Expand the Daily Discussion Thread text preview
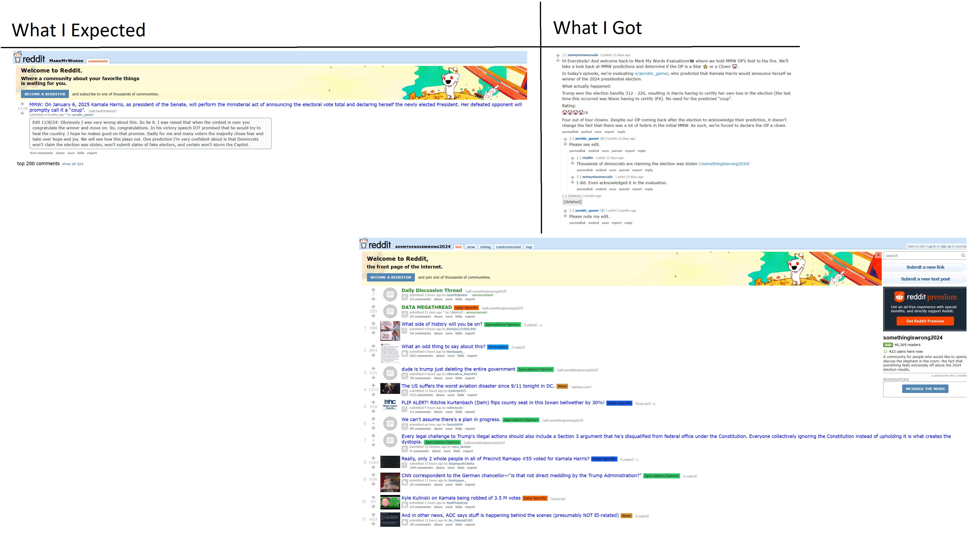The width and height of the screenshot is (980, 547). 405,297
